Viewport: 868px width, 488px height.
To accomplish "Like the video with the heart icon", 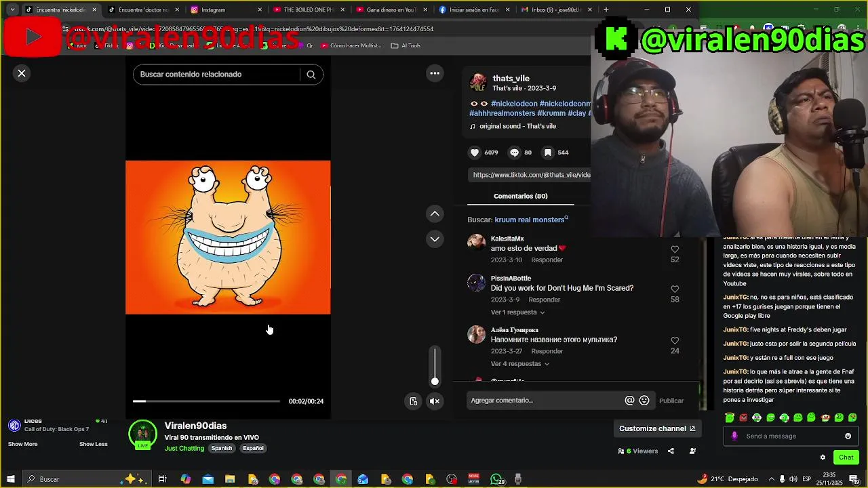I will 475,152.
